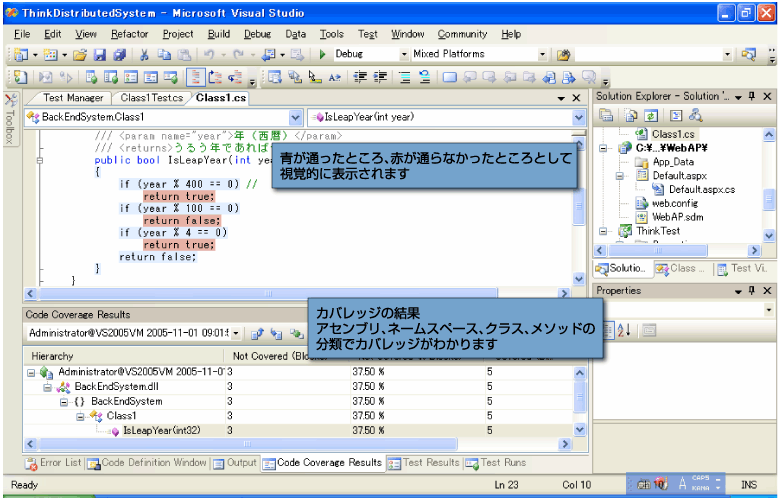
Task: Collapse the Class1 coverage tree node
Action: click(x=80, y=416)
